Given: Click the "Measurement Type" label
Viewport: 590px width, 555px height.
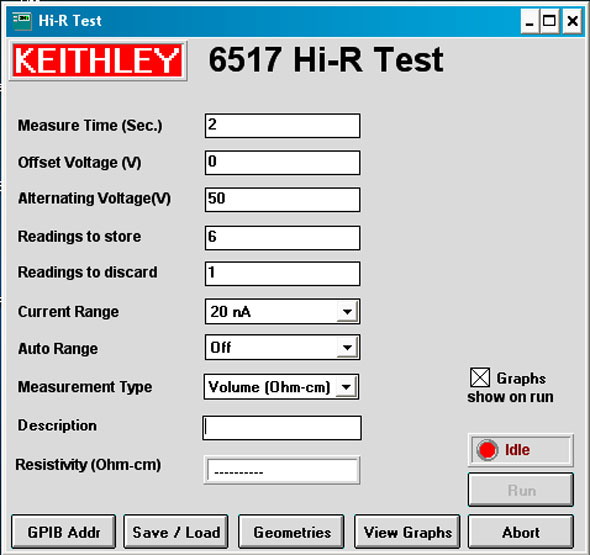Looking at the screenshot, I should (x=85, y=387).
